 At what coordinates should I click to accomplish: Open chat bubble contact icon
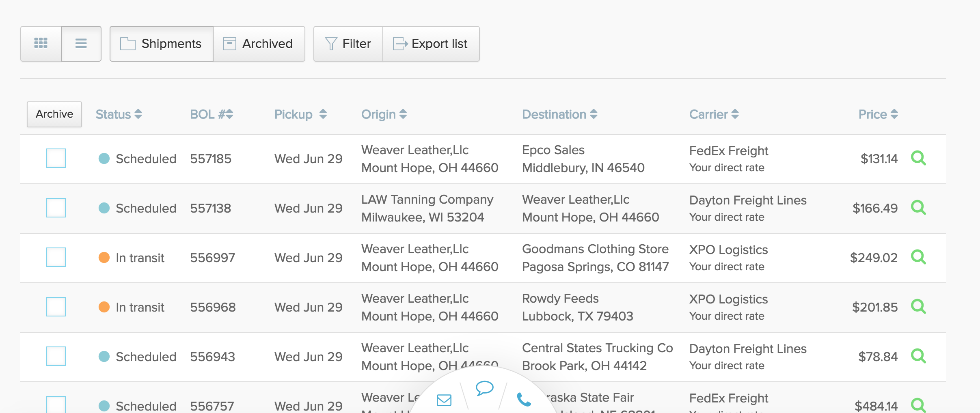tap(484, 388)
